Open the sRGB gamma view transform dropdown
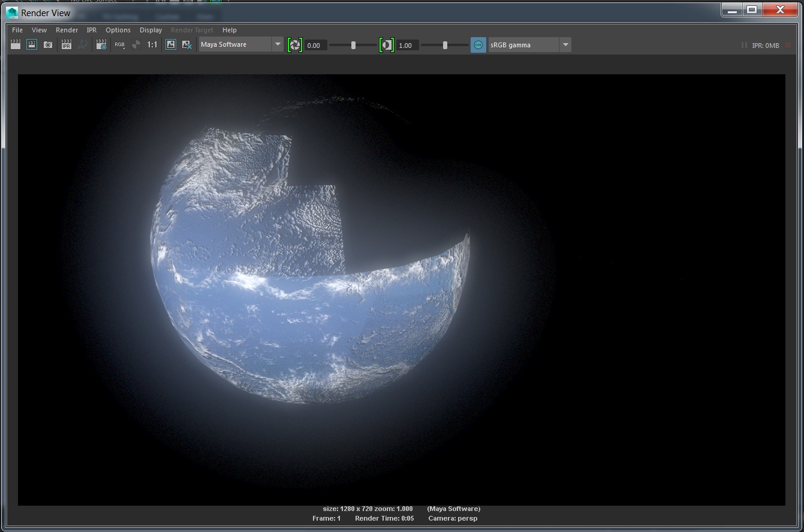This screenshot has height=532, width=804. click(x=529, y=45)
